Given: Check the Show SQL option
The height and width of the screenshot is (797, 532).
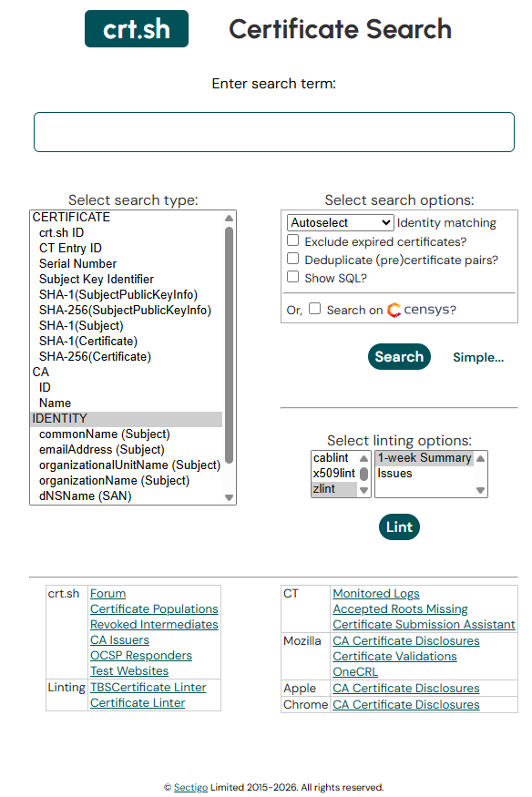Looking at the screenshot, I should tap(293, 277).
